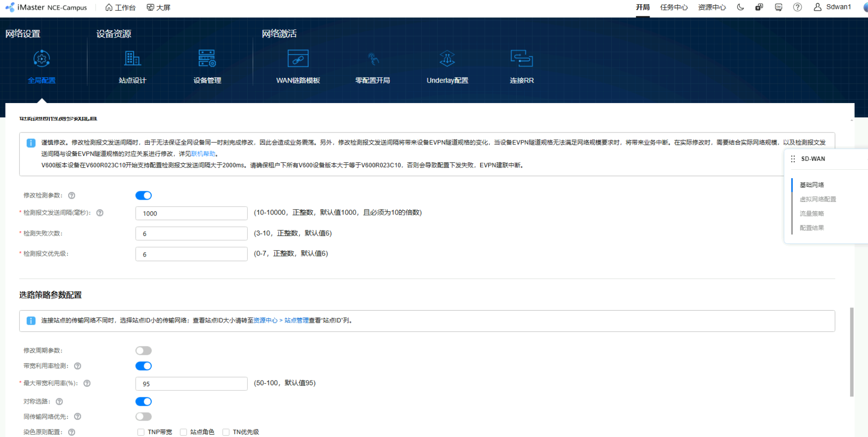Viewport: 868px width, 437px height.
Task: Click the 检测报文发送间隔 input field
Action: point(191,213)
